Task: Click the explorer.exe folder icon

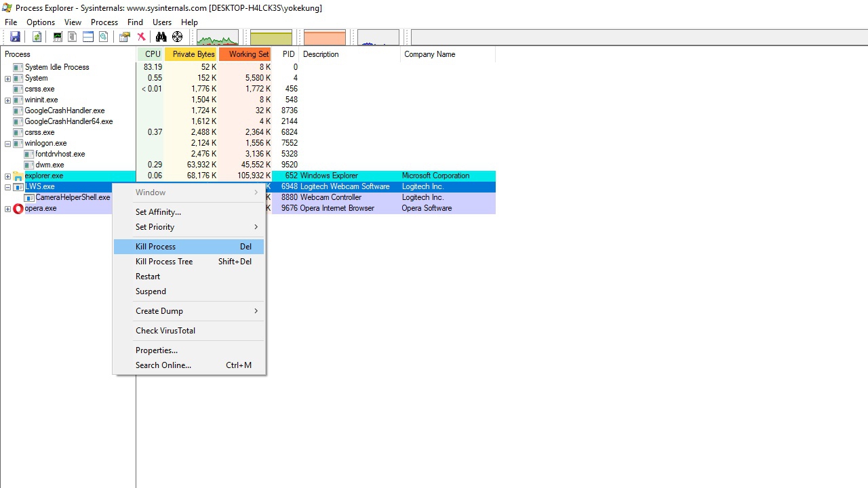Action: 18,176
